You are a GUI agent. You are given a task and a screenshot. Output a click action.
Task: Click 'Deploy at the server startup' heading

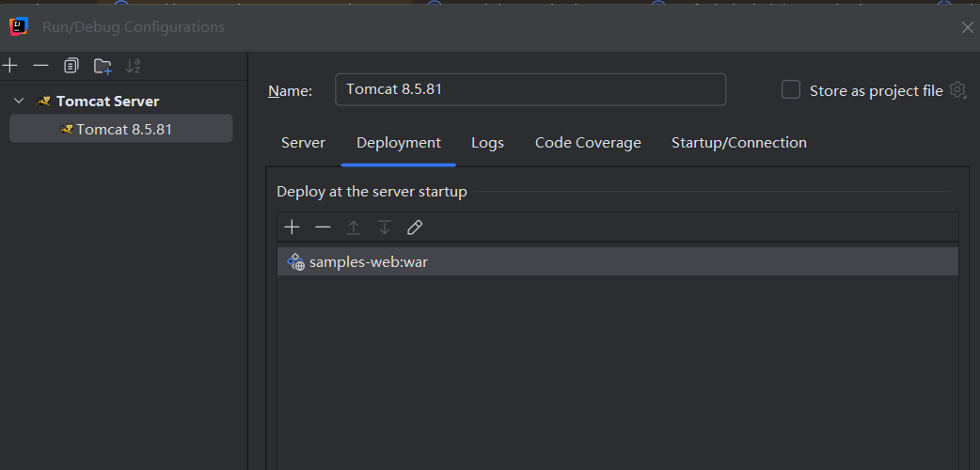[x=371, y=191]
